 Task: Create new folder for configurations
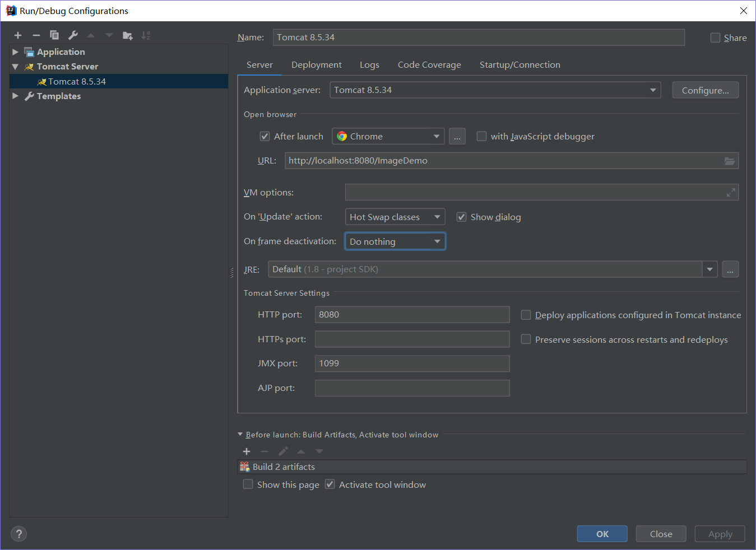[128, 35]
